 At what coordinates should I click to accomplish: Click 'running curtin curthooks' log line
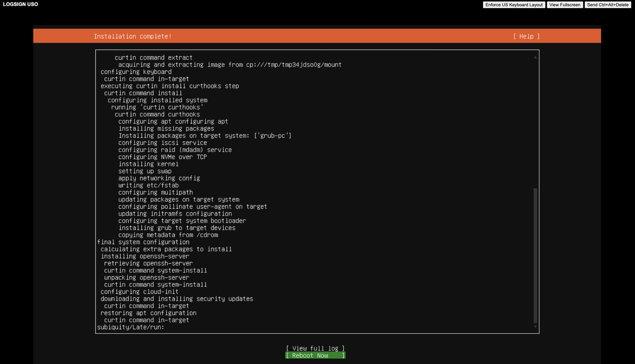pyautogui.click(x=157, y=107)
